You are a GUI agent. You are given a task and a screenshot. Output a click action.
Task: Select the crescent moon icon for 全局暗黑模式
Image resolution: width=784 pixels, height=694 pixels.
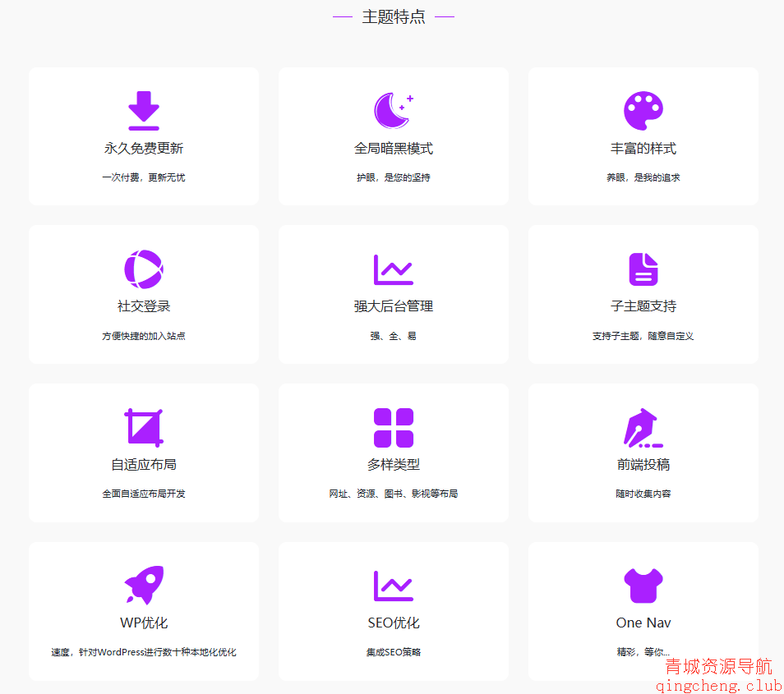(393, 106)
